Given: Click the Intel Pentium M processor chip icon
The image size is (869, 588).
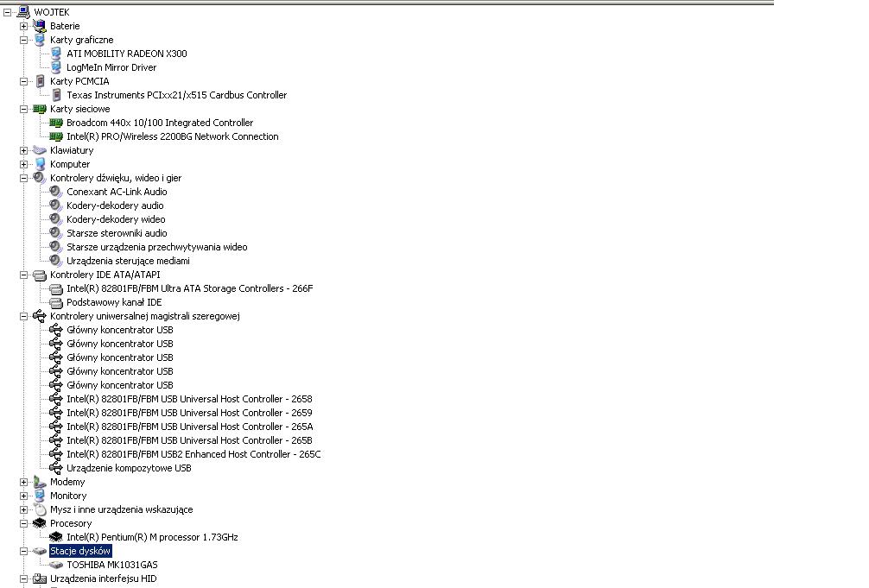Looking at the screenshot, I should click(56, 537).
